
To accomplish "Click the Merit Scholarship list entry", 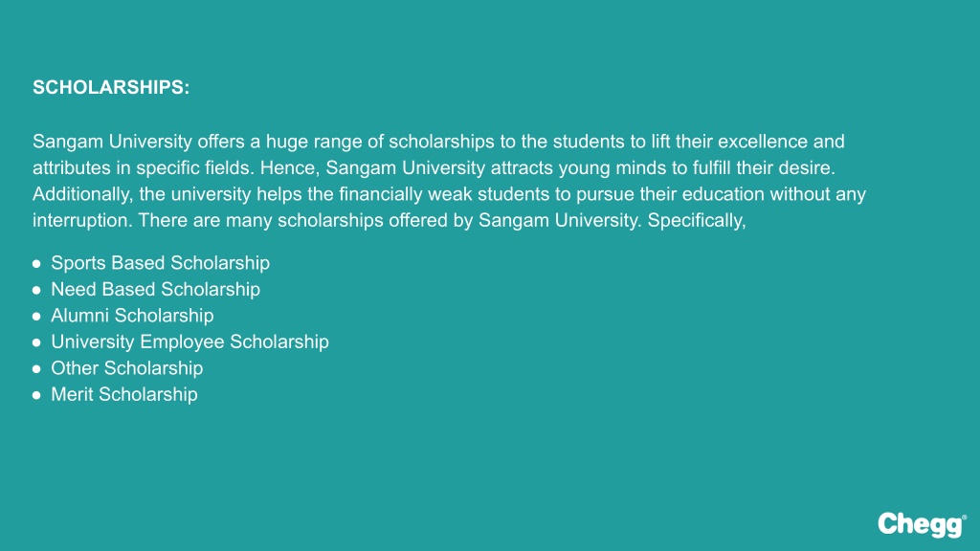I will point(124,394).
